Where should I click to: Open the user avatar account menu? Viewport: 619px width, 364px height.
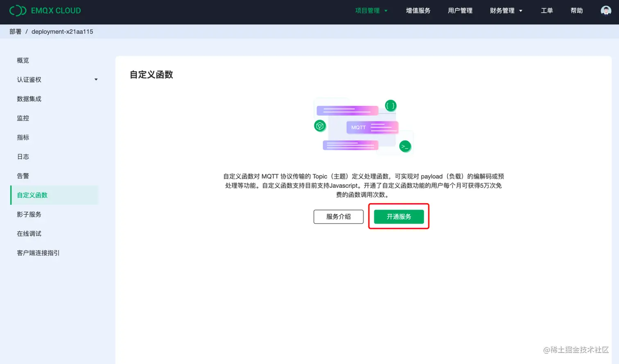pos(605,10)
